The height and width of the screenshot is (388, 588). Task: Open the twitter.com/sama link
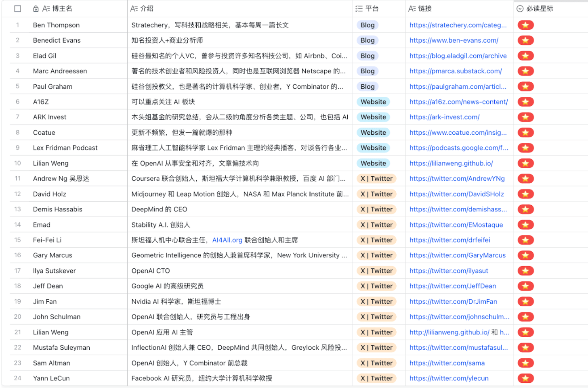click(447, 363)
